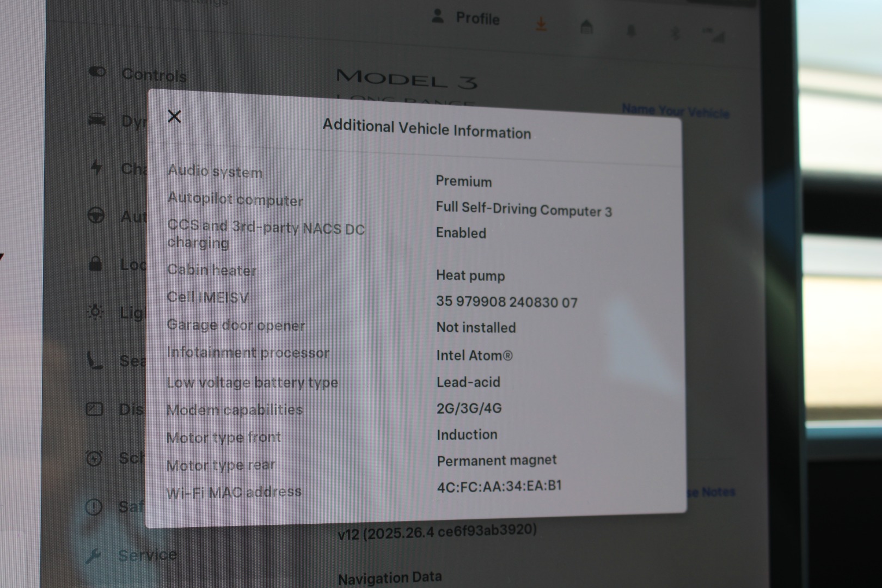Tap the Bluetooth icon in top bar

(x=675, y=33)
